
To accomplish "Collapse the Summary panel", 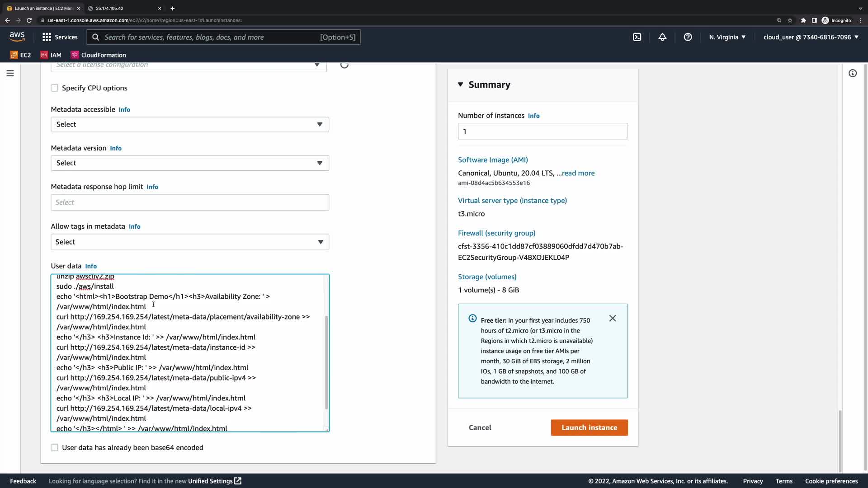I will pos(461,84).
